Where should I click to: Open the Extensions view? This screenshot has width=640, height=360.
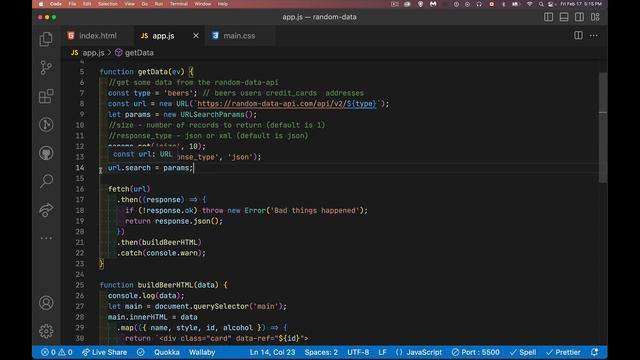click(46, 96)
